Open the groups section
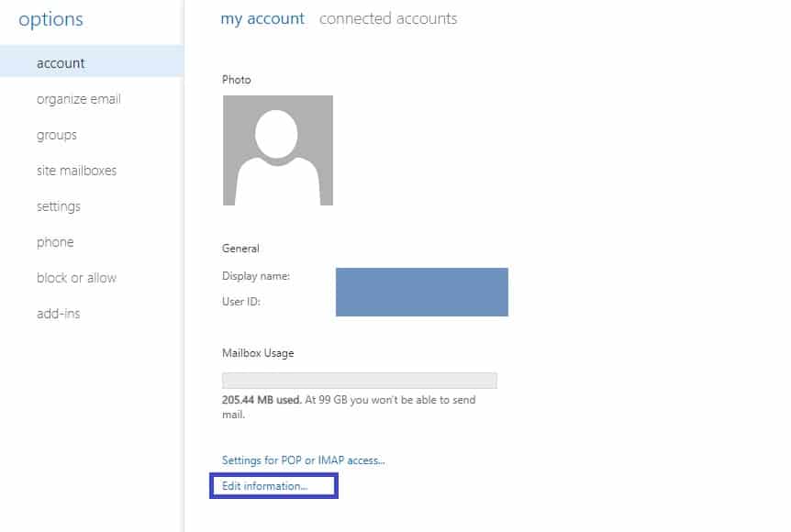 (x=57, y=135)
